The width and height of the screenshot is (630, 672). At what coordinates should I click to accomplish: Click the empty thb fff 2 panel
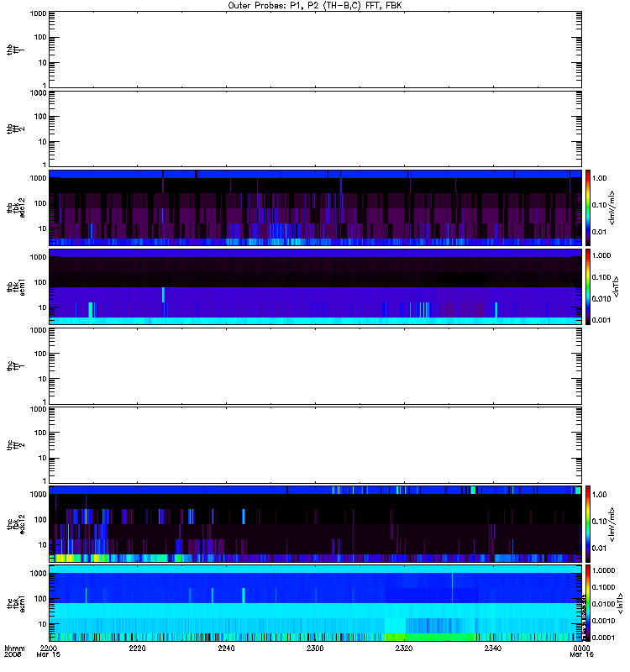pyautogui.click(x=315, y=129)
